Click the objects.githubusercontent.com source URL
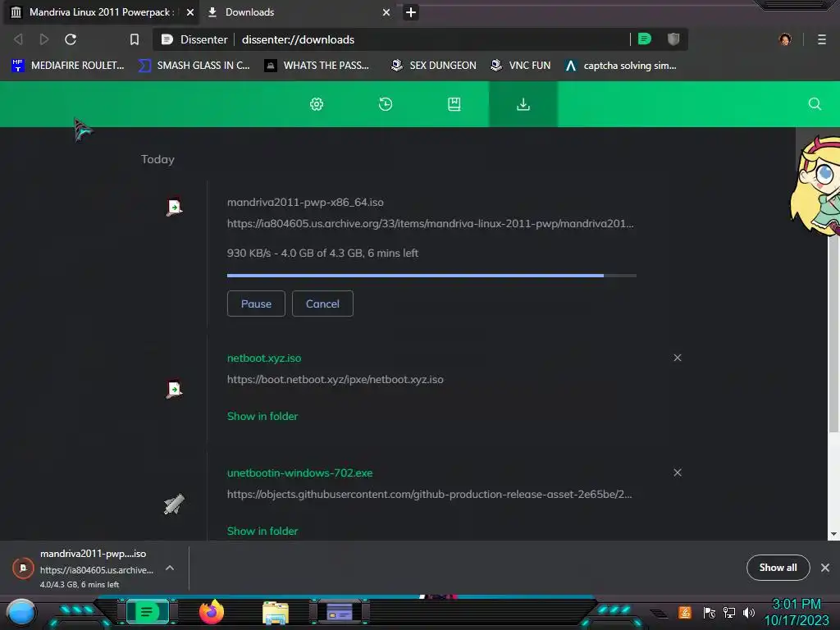 pos(430,494)
